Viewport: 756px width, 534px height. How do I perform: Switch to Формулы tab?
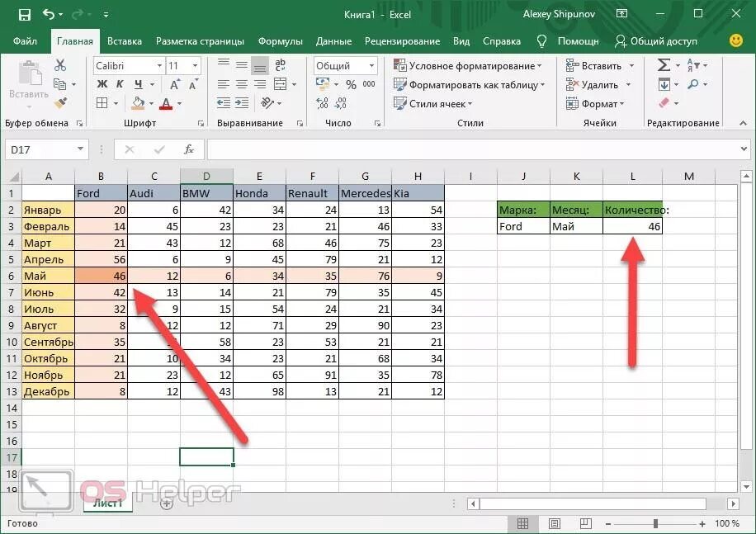[280, 41]
